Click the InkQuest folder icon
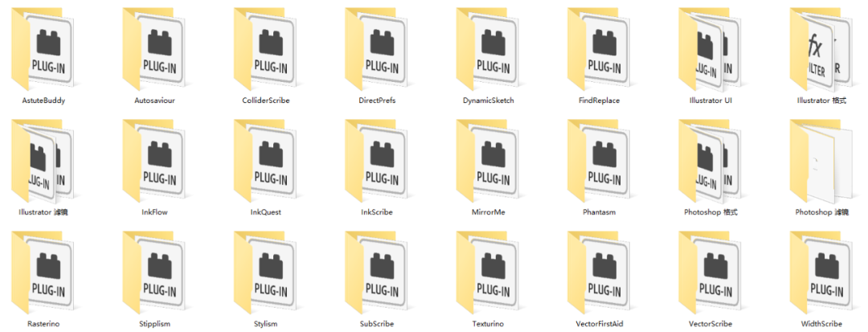This screenshot has width=868, height=332. [266, 161]
